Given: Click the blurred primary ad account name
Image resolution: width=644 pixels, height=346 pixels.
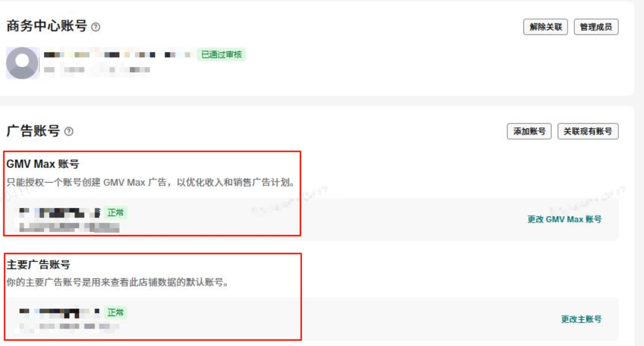Looking at the screenshot, I should point(60,312).
